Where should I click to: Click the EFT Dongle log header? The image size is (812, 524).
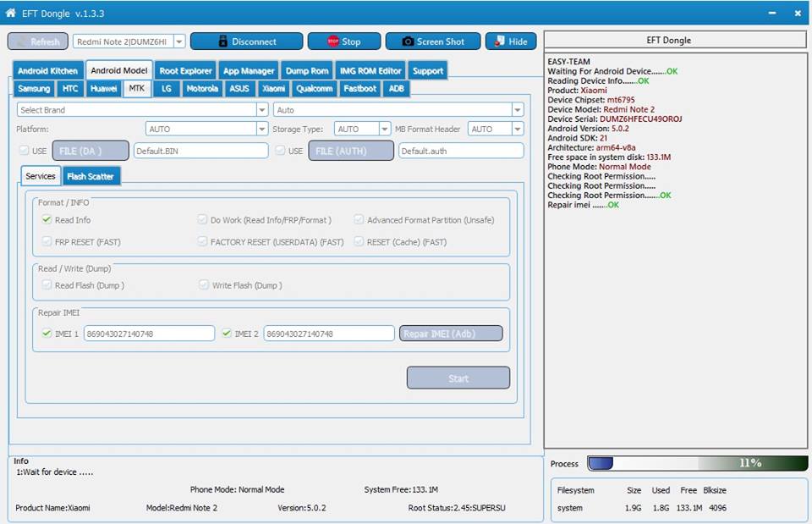pyautogui.click(x=675, y=40)
